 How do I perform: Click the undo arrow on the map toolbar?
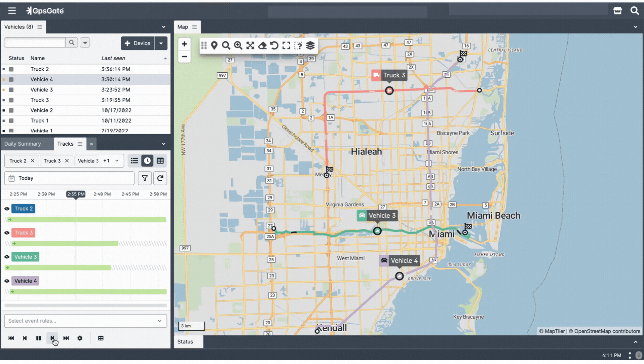tap(274, 45)
